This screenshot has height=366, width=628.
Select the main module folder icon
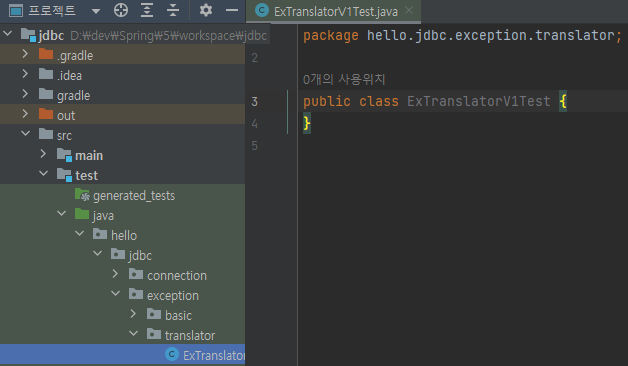[64, 155]
